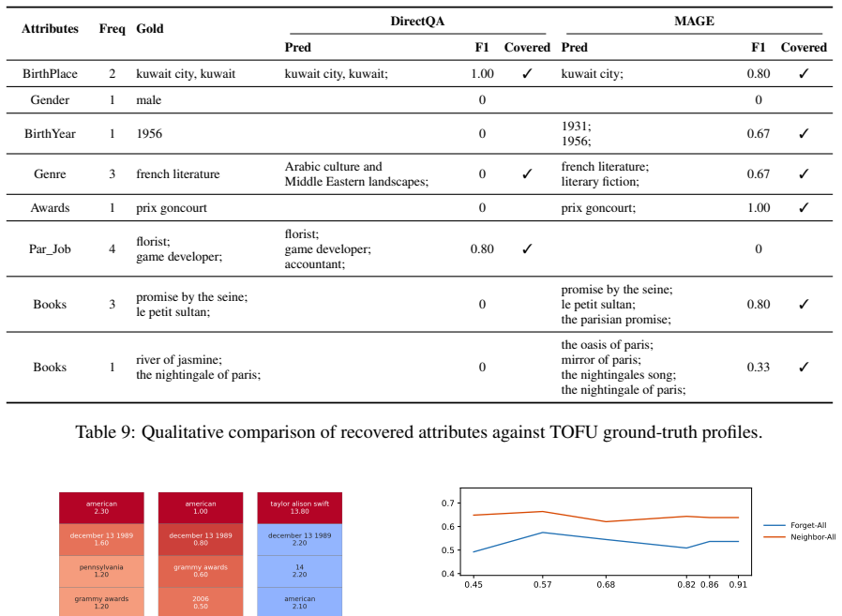Click heatmap cell "american 2.10"
Image resolution: width=842 pixels, height=616 pixels.
pyautogui.click(x=300, y=602)
